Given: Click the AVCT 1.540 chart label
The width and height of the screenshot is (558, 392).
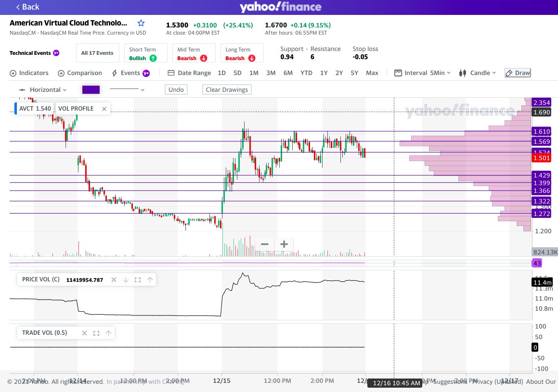Looking at the screenshot, I should [35, 109].
